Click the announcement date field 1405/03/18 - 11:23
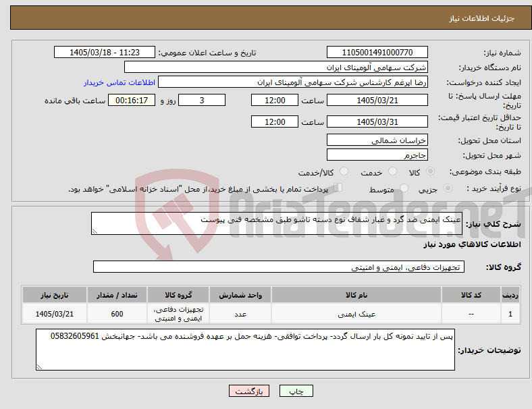Viewport: 532px width, 409px height. coord(105,52)
